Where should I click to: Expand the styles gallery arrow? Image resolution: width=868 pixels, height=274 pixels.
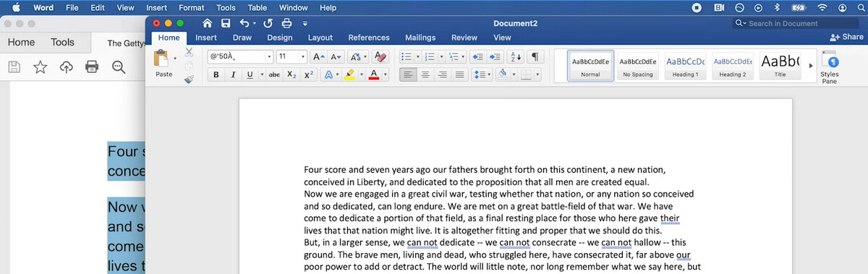[810, 66]
